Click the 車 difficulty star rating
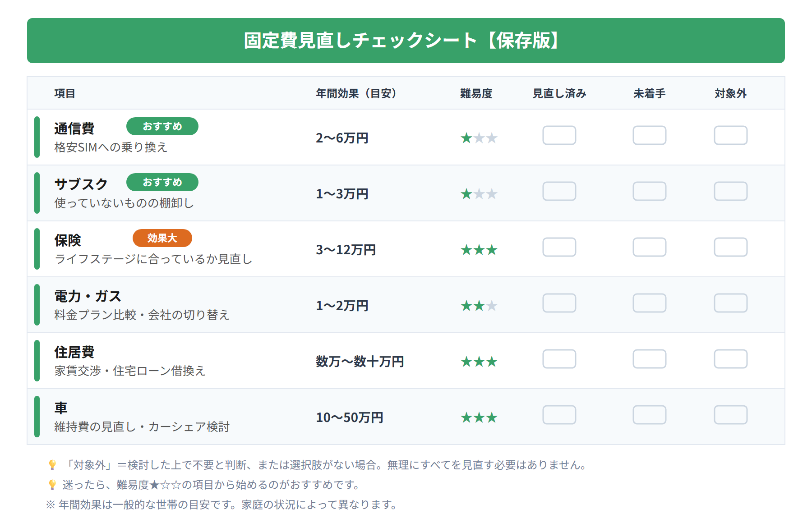812x523 pixels. (479, 417)
